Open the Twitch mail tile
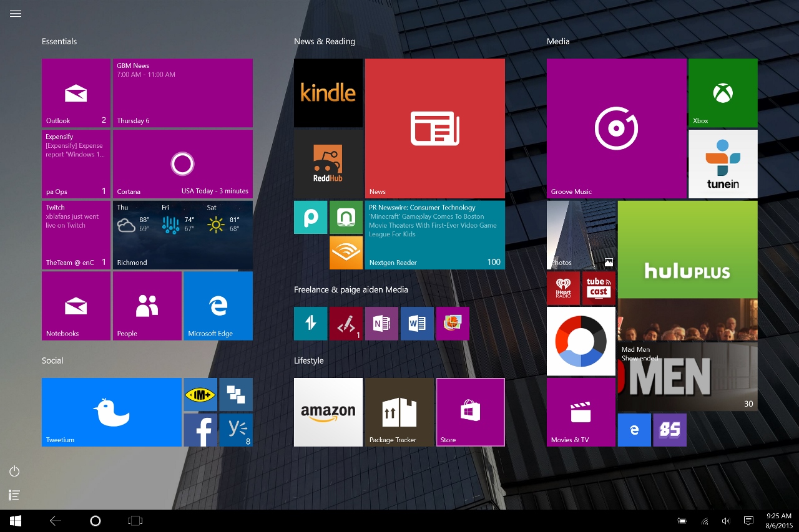799x532 pixels. pyautogui.click(x=76, y=235)
